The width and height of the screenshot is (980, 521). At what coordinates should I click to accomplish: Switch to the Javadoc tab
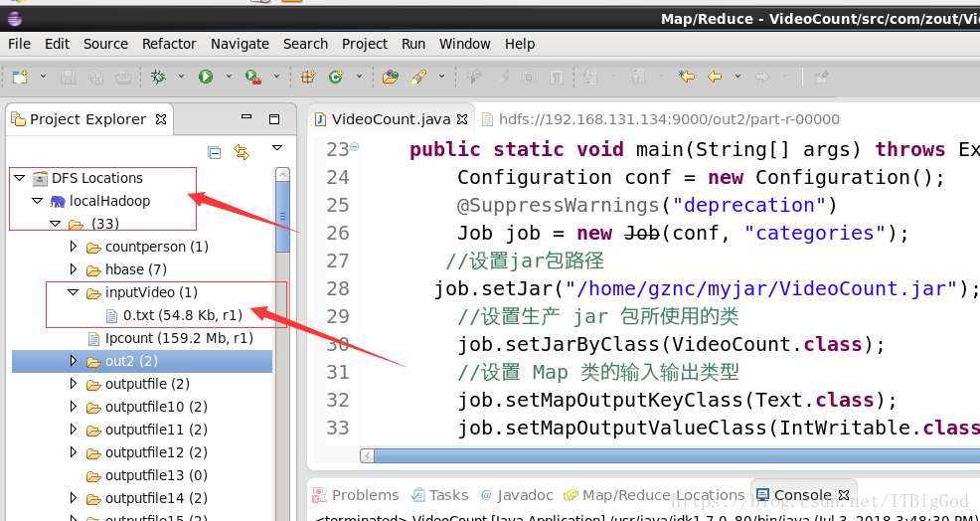tap(517, 495)
